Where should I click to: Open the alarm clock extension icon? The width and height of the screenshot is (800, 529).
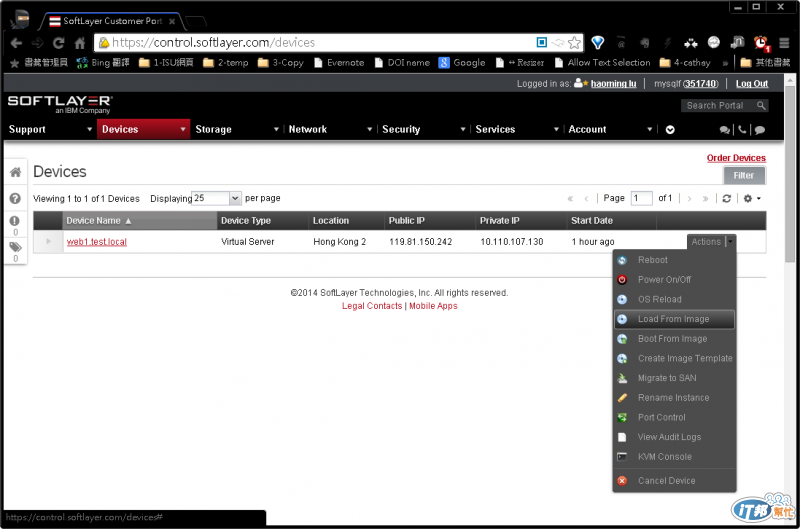[x=761, y=43]
